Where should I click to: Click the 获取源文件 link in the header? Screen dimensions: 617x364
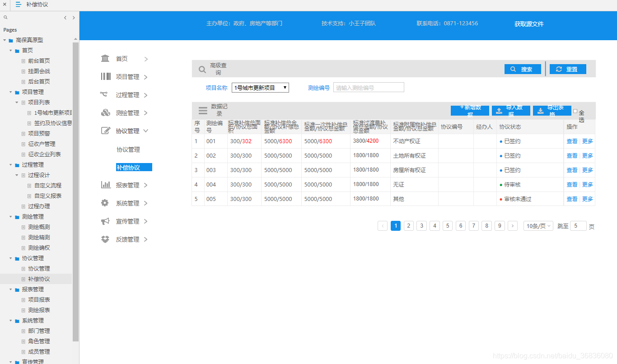click(529, 24)
